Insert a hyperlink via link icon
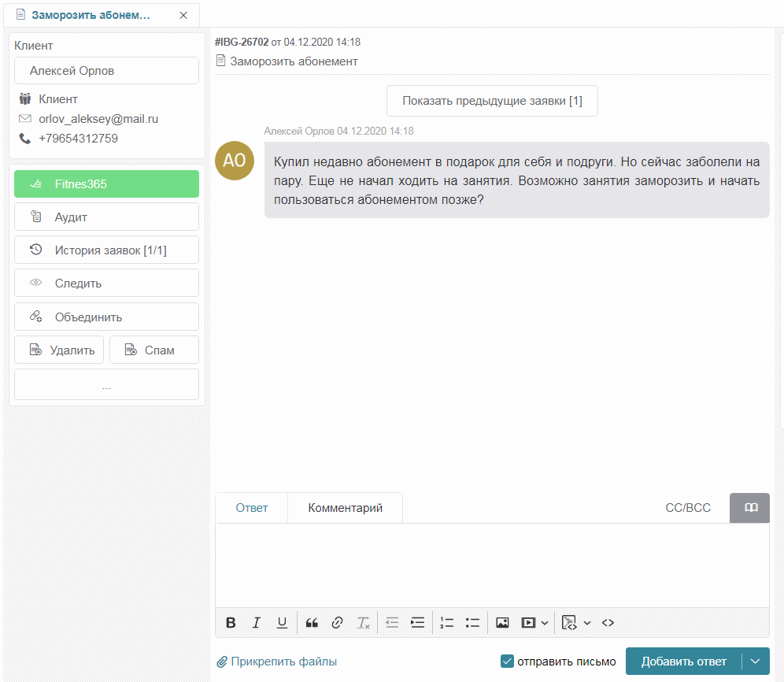Image resolution: width=784 pixels, height=682 pixels. coord(337,622)
